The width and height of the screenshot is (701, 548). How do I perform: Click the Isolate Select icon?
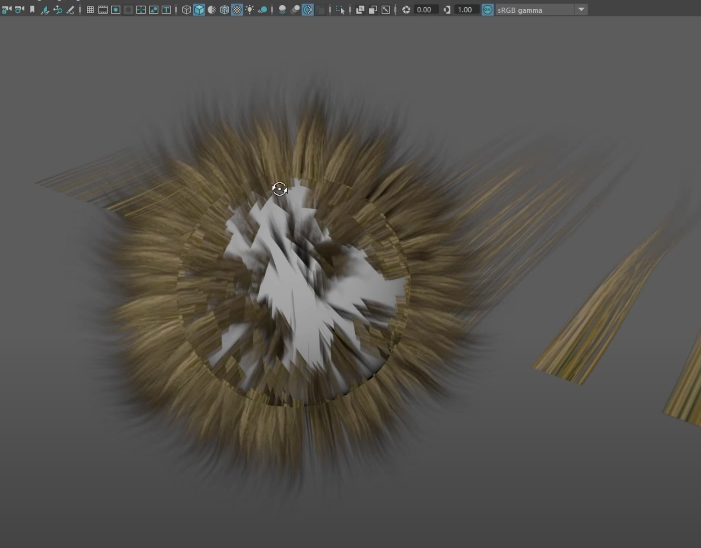(340, 9)
